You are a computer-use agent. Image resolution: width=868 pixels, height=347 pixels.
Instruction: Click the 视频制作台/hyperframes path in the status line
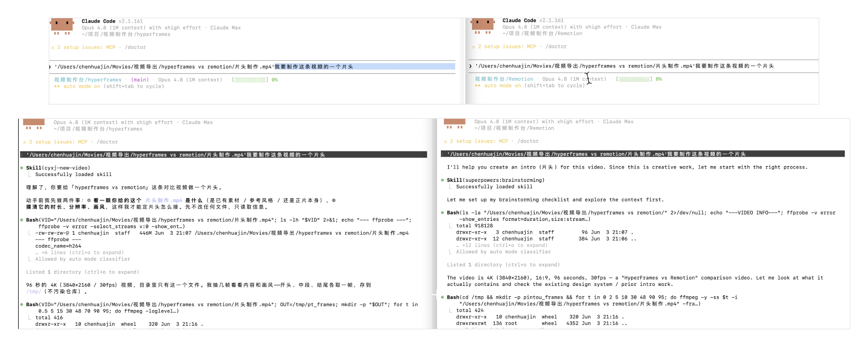tap(88, 80)
